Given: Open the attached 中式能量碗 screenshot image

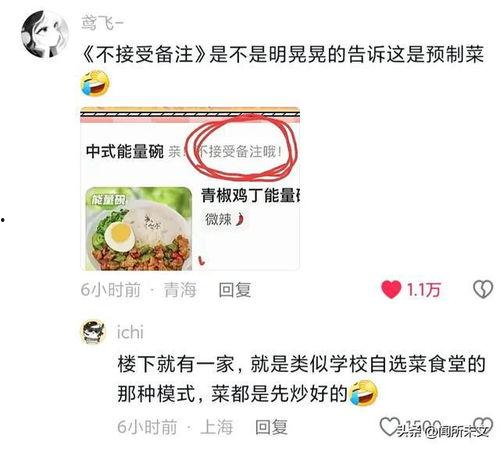Looking at the screenshot, I should point(190,189).
